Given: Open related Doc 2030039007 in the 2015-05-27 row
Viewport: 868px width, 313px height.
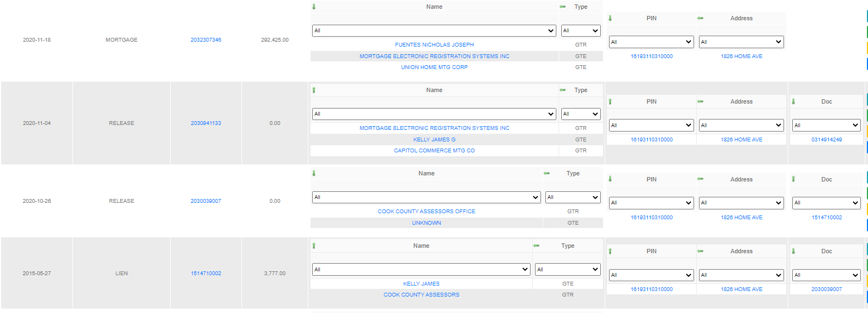Looking at the screenshot, I should pyautogui.click(x=826, y=289).
